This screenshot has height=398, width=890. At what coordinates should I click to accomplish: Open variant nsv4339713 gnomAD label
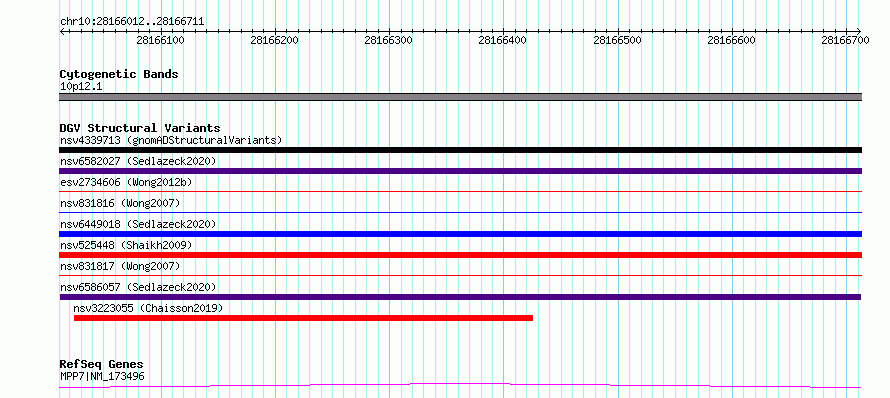click(171, 140)
